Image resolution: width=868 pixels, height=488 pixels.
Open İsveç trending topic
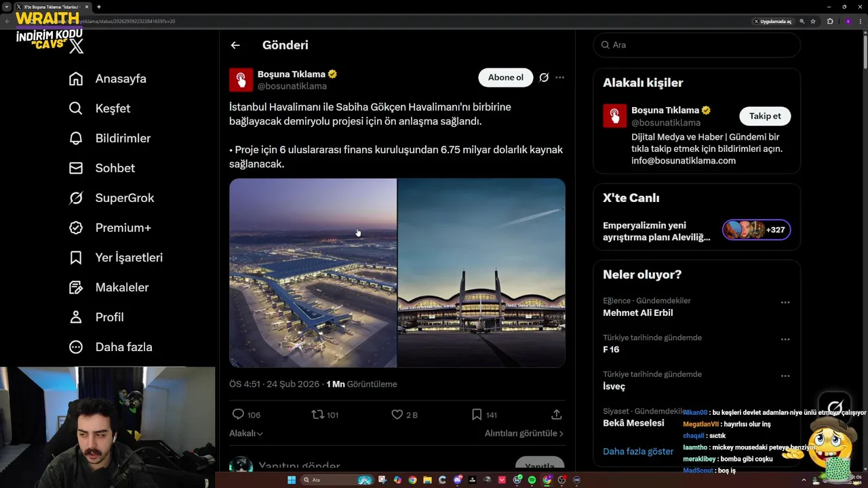tap(614, 386)
